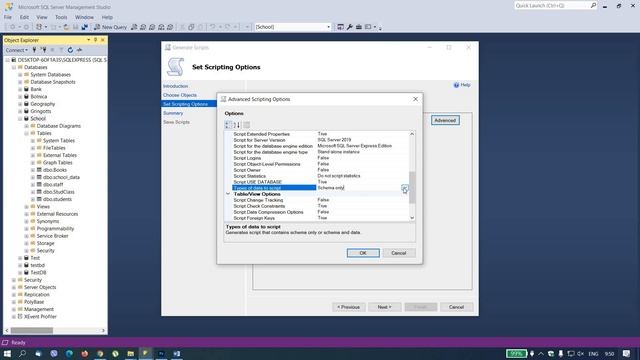
Task: Expand the Views folder
Action: pos(27,207)
